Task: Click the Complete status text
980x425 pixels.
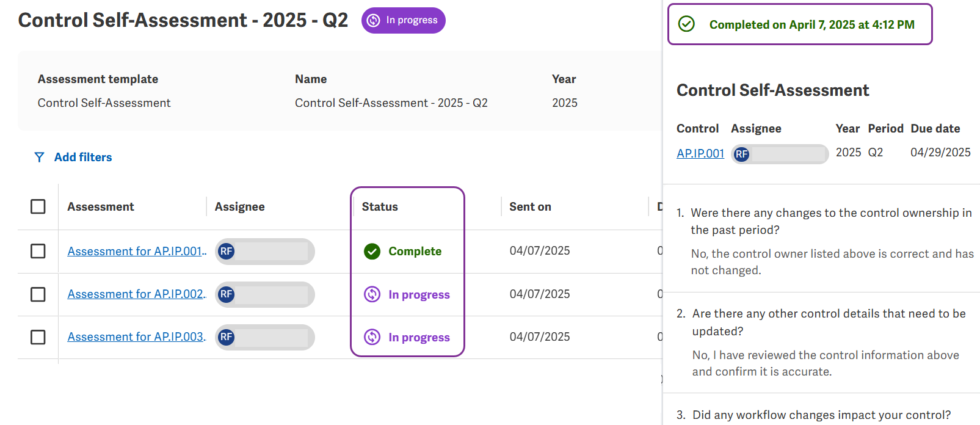Action: [x=415, y=251]
